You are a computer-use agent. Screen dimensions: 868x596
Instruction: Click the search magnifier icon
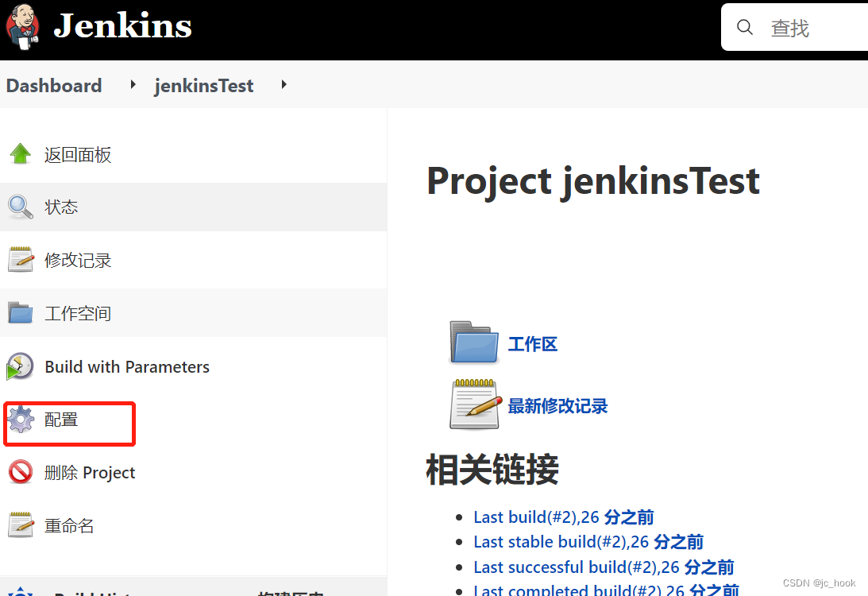click(745, 27)
